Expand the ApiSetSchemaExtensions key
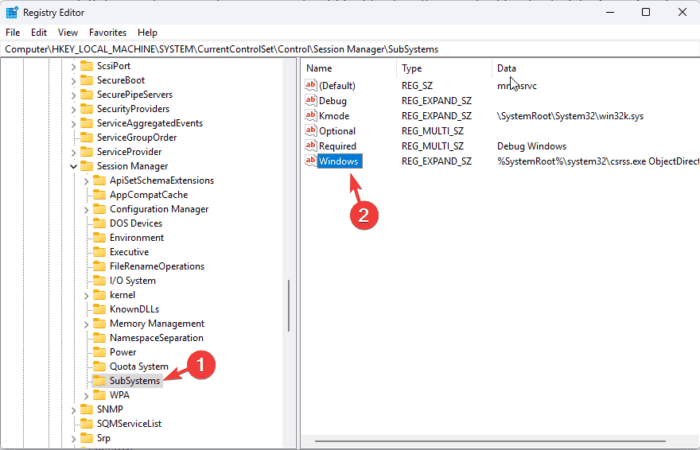This screenshot has width=700, height=450. [x=87, y=181]
